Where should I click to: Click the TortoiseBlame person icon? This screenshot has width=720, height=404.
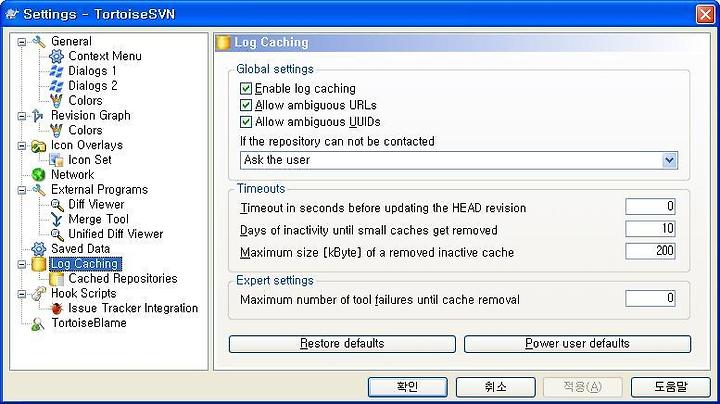[39, 324]
